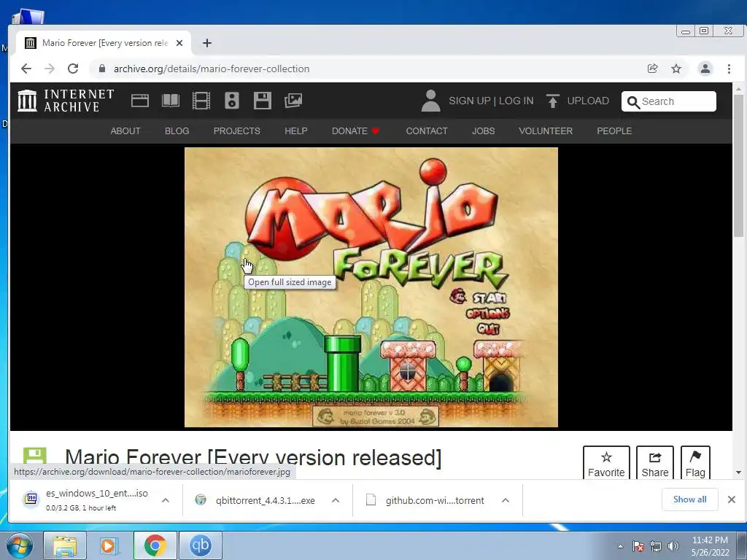
Task: Click the site lock icon in address bar
Action: point(101,69)
